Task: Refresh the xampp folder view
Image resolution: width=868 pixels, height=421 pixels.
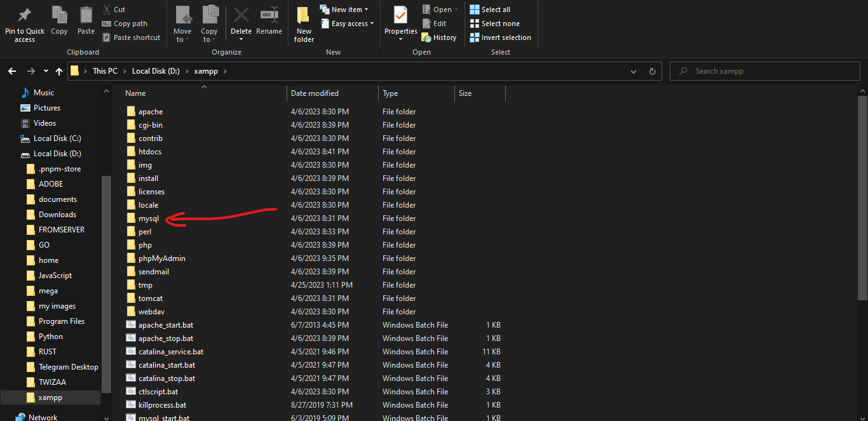Action: coord(652,71)
